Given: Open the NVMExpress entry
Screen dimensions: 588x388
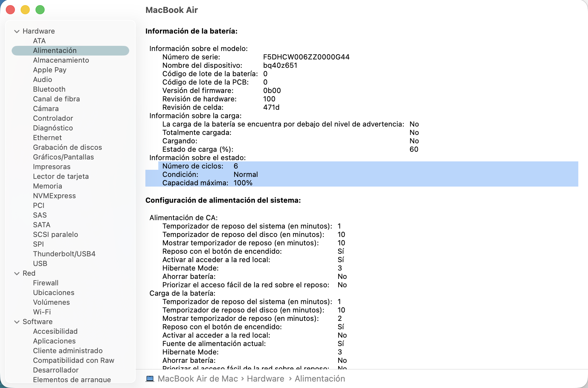Looking at the screenshot, I should [54, 196].
